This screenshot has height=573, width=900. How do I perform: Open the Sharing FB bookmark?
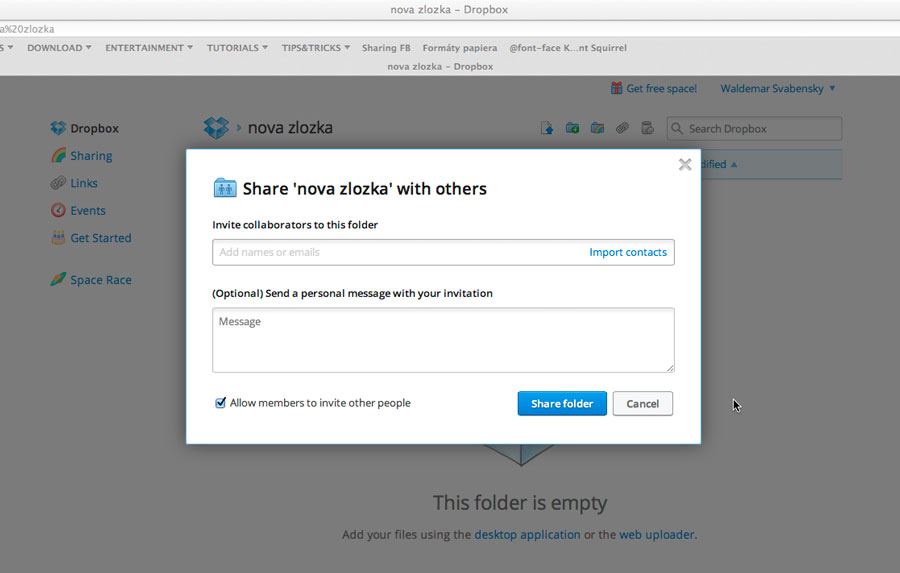(386, 48)
